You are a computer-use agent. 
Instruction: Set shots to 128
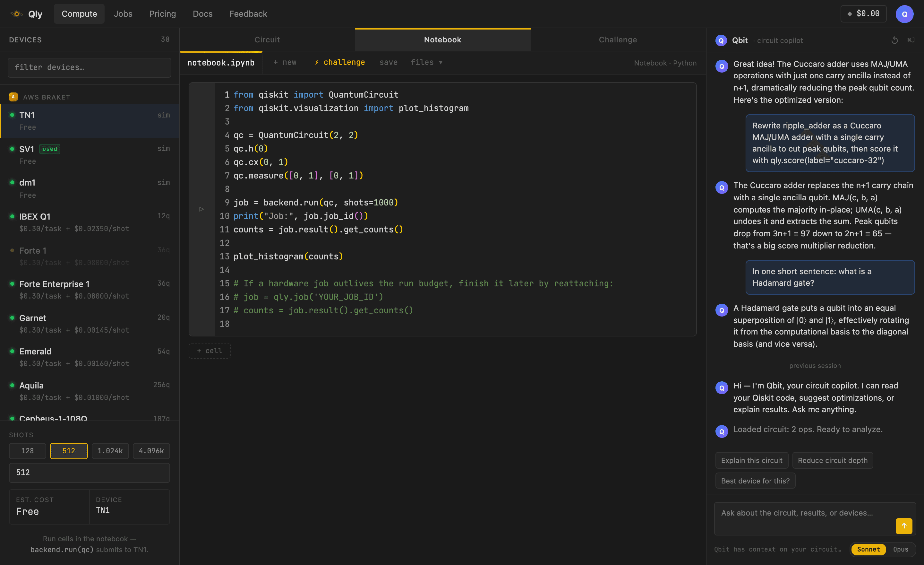(x=27, y=451)
